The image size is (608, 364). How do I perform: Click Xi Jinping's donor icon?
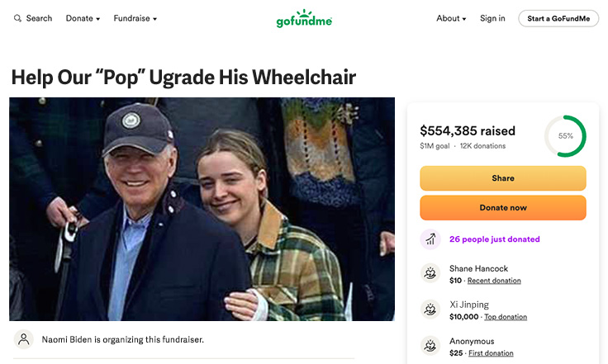[x=430, y=310]
